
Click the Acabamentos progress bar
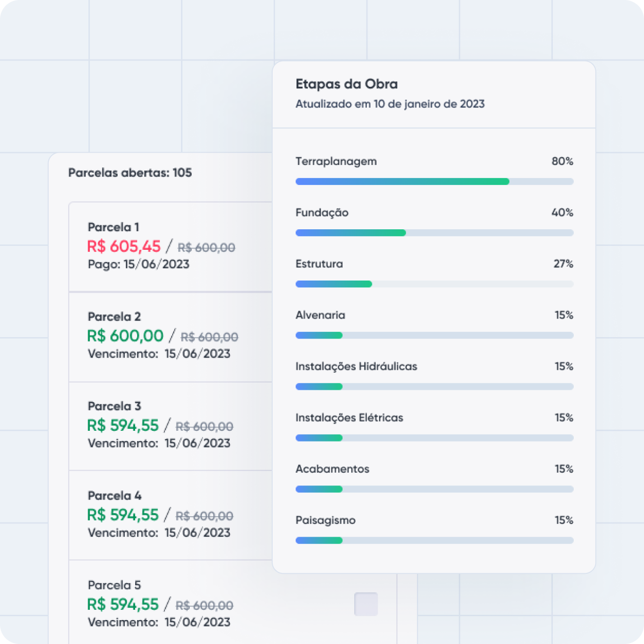coord(434,489)
